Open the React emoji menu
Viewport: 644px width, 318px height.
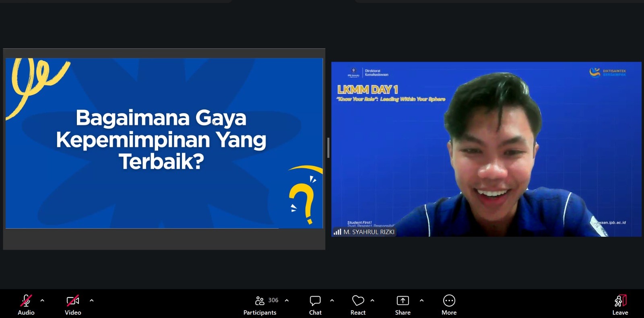click(x=358, y=305)
